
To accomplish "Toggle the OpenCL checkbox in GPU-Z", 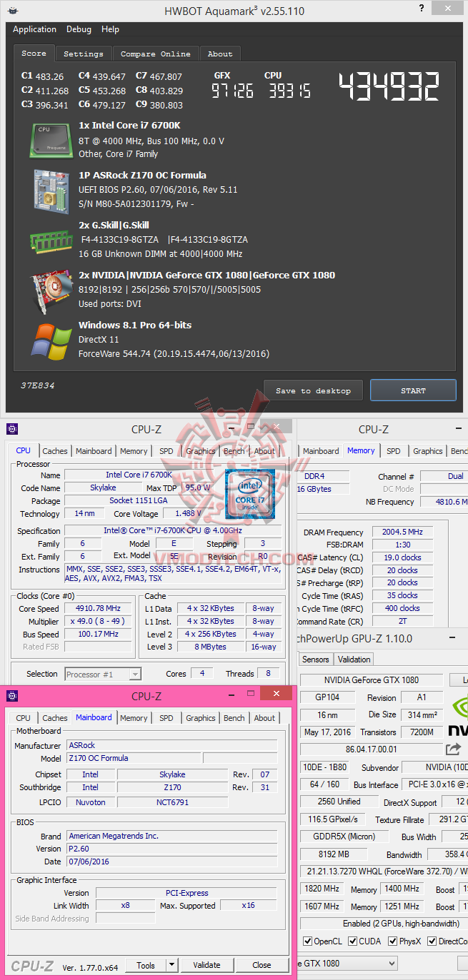I will [x=307, y=941].
